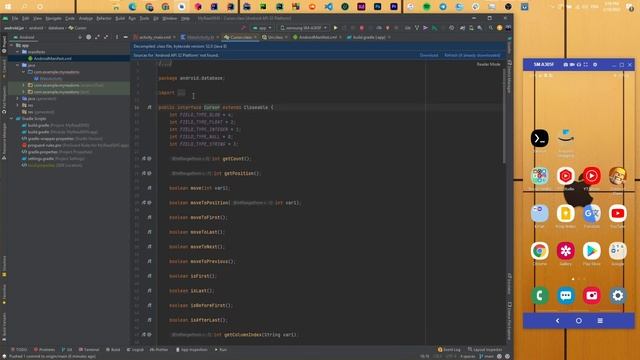Expand the res folder node
The width and height of the screenshot is (640, 360).
(18, 105)
